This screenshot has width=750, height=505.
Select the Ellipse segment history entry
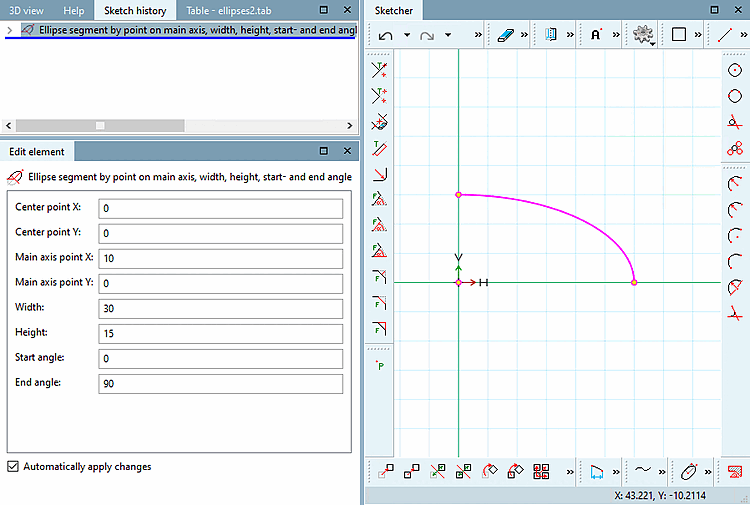click(x=190, y=30)
